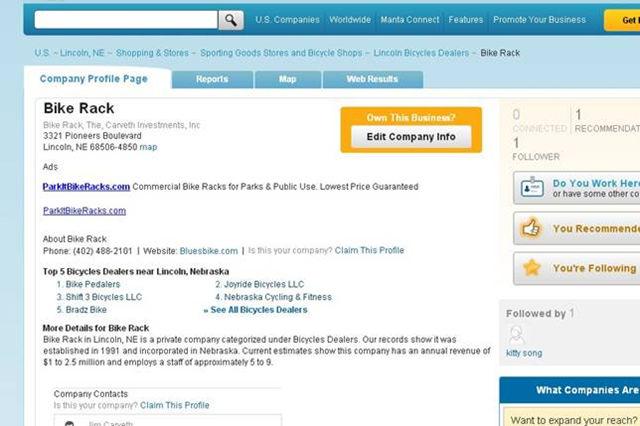Open Promote Your Business menu
Screen dimensions: 640x426
(539, 20)
